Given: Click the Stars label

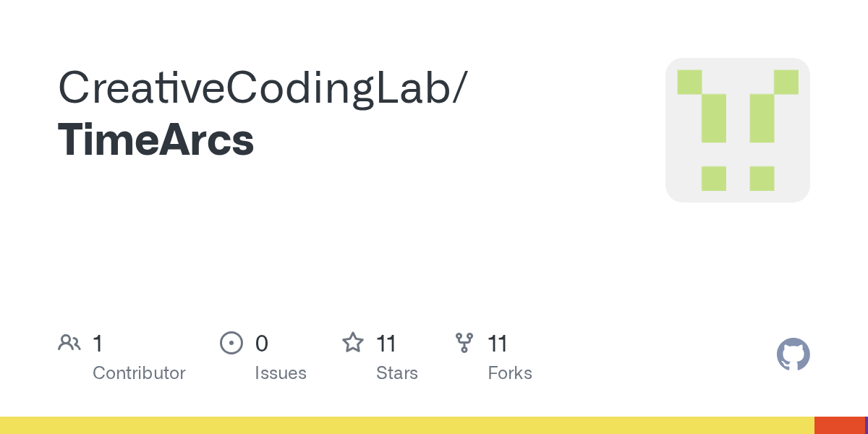Looking at the screenshot, I should 397,373.
